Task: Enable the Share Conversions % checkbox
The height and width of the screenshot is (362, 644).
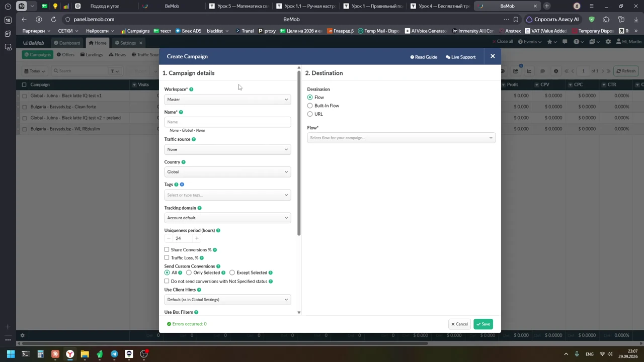Action: coord(167,249)
